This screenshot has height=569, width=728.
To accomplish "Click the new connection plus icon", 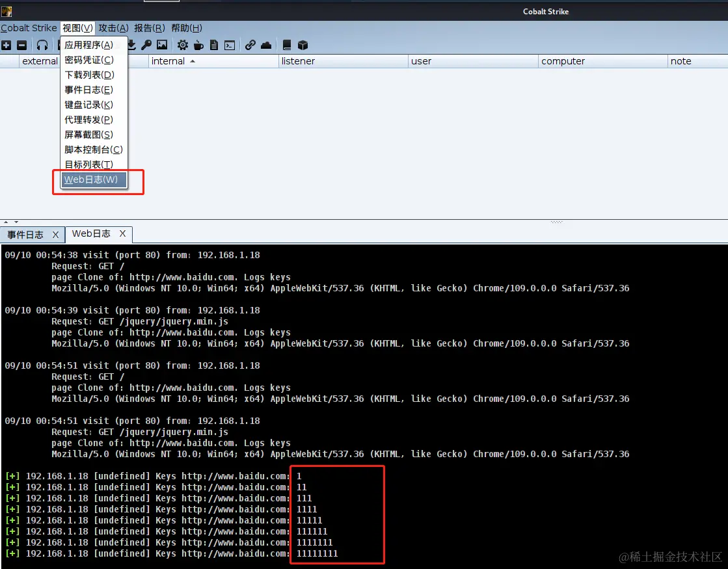I will click(x=7, y=45).
